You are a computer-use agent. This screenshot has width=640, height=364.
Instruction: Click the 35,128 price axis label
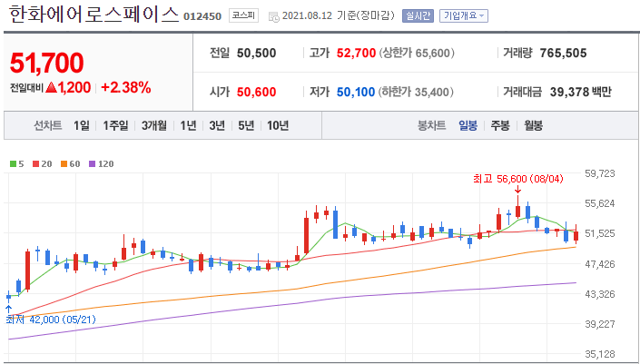(x=600, y=354)
